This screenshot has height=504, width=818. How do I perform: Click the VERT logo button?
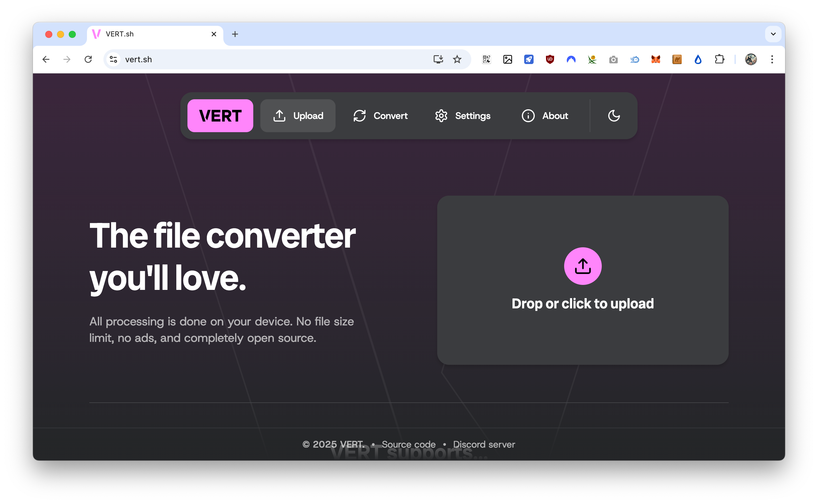click(220, 116)
